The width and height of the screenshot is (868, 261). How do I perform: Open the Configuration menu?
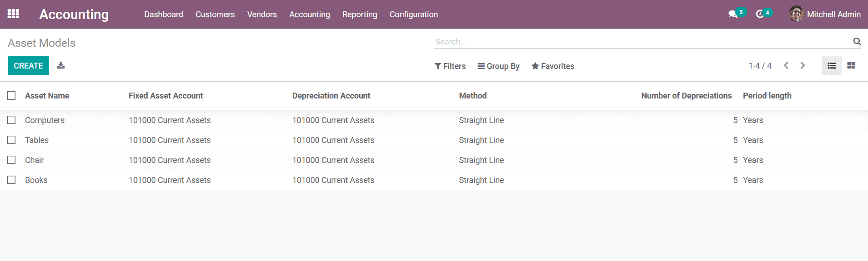[x=414, y=15]
